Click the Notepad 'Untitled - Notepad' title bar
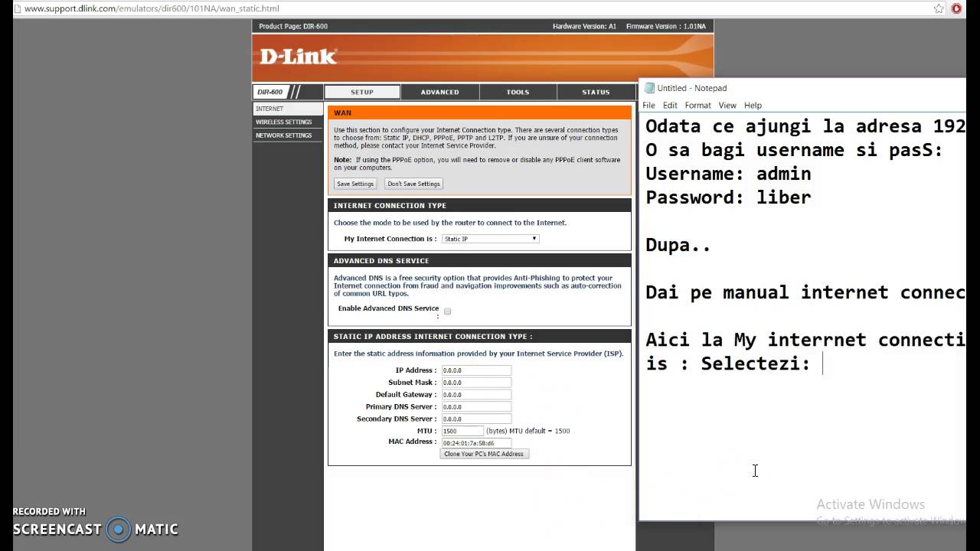This screenshot has height=551, width=980. [x=802, y=88]
